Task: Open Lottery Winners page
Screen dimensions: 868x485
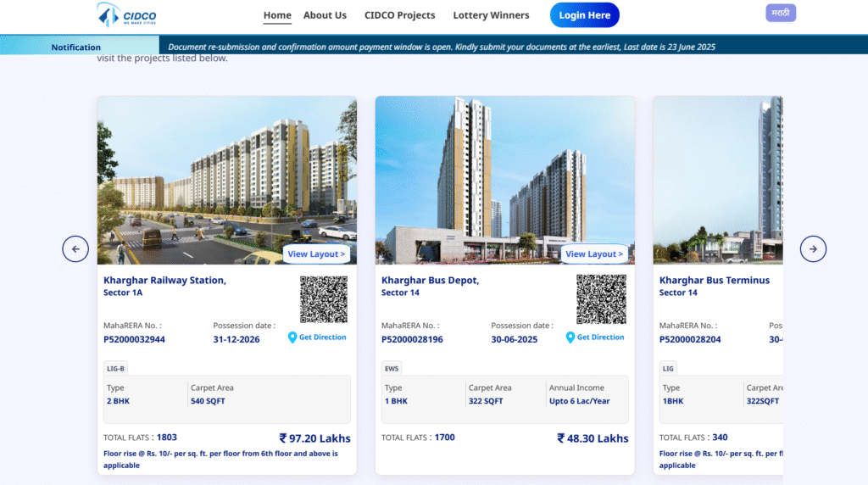Action: (491, 15)
